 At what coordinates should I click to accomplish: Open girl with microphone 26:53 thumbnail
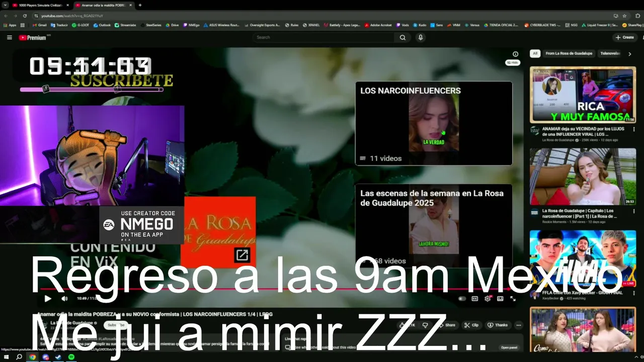583,176
